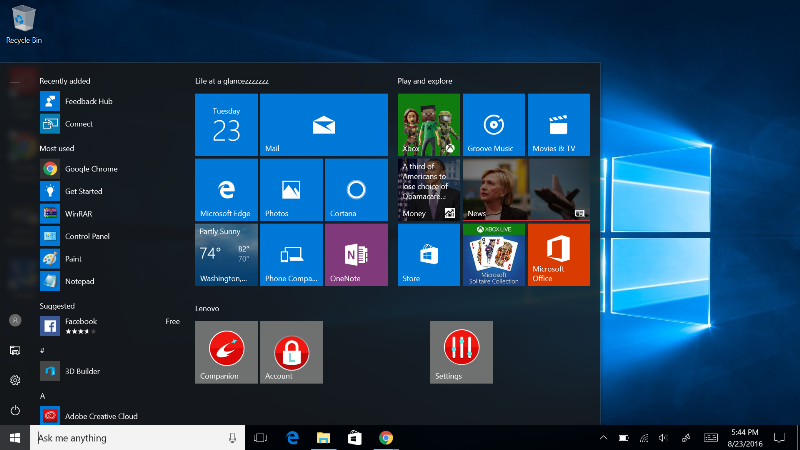Viewport: 800px width, 450px height.
Task: Launch the Microsoft Edge tile
Action: 226,190
